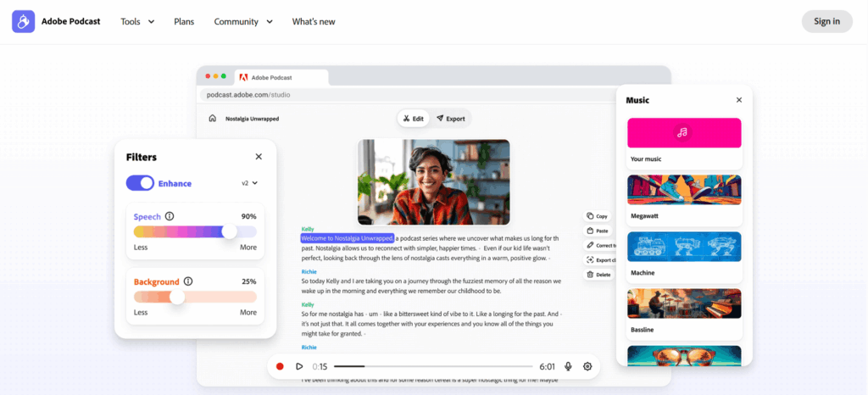Click the highlighted Welcome to Nostalgia Unwrapped text
This screenshot has width=868, height=395.
pos(347,238)
